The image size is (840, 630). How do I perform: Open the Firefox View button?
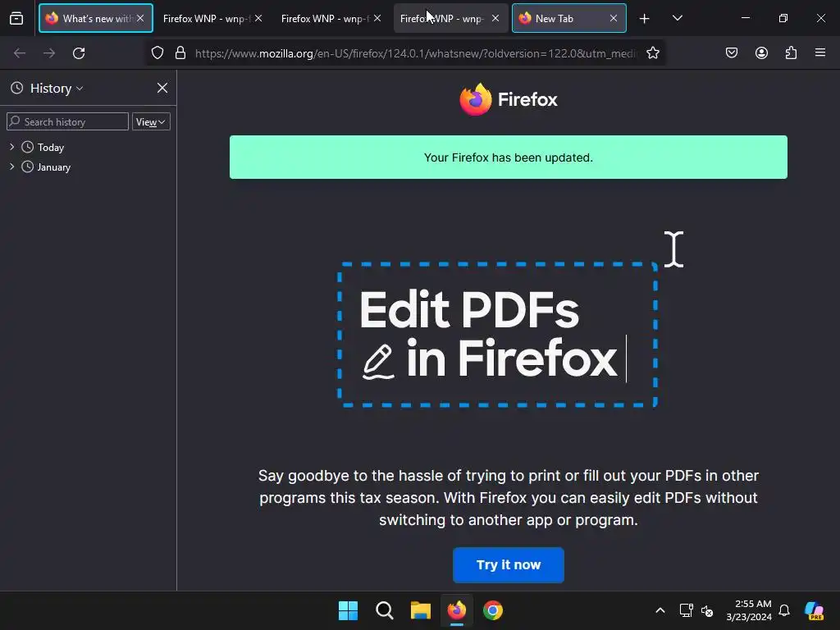coord(16,18)
